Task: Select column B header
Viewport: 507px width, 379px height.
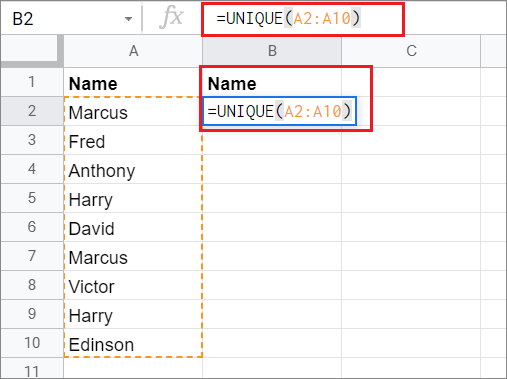Action: pyautogui.click(x=272, y=51)
